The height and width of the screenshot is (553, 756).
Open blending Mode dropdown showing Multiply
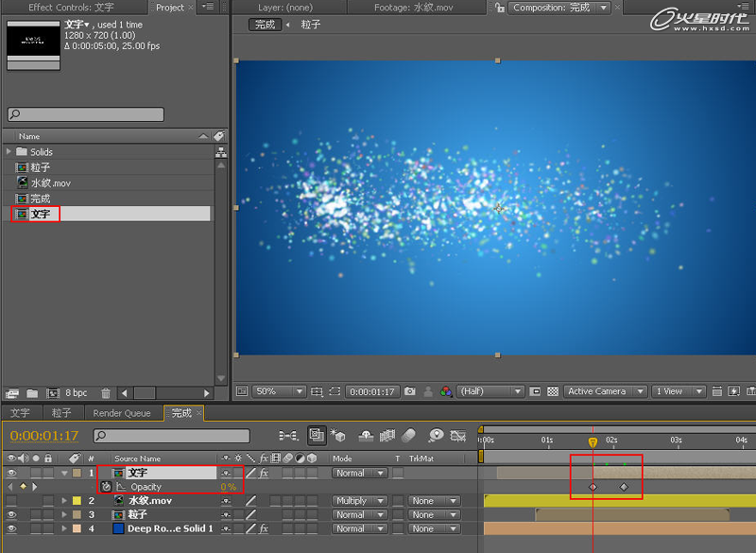(x=359, y=501)
